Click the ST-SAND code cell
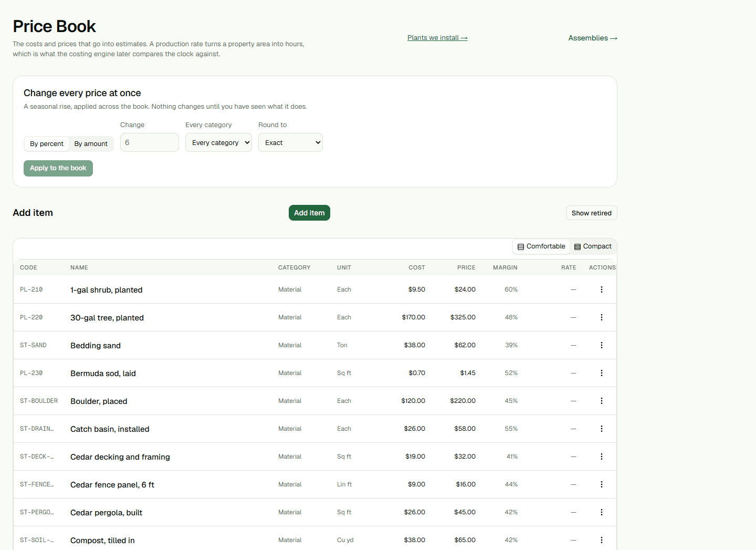Image resolution: width=756 pixels, height=550 pixels. (x=33, y=345)
